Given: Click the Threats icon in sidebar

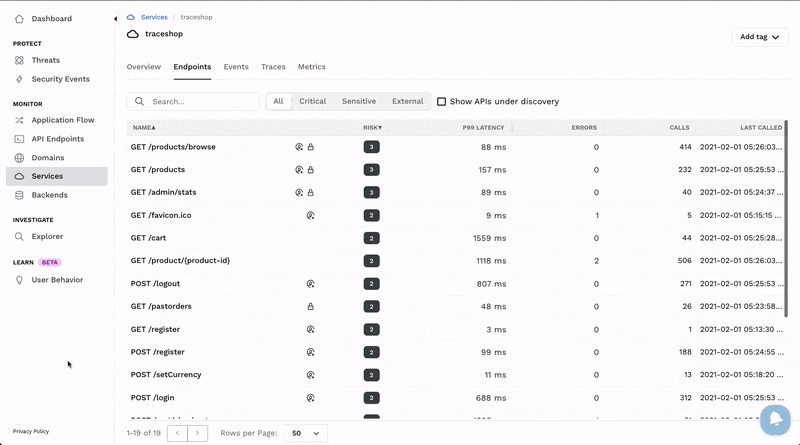Looking at the screenshot, I should coord(20,60).
